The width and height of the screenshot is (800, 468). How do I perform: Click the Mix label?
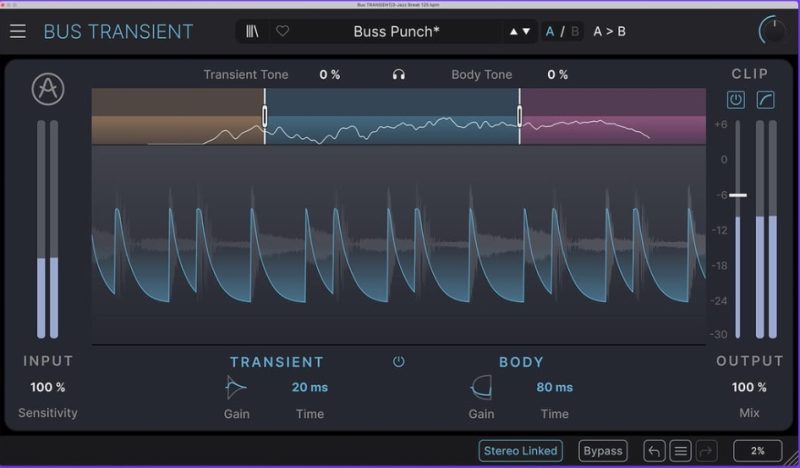pyautogui.click(x=749, y=413)
